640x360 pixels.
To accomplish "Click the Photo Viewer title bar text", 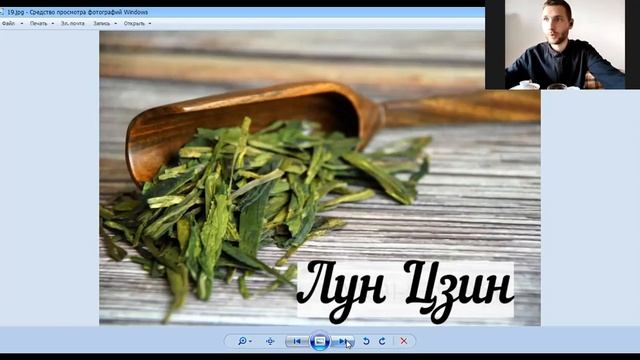I will [x=78, y=12].
